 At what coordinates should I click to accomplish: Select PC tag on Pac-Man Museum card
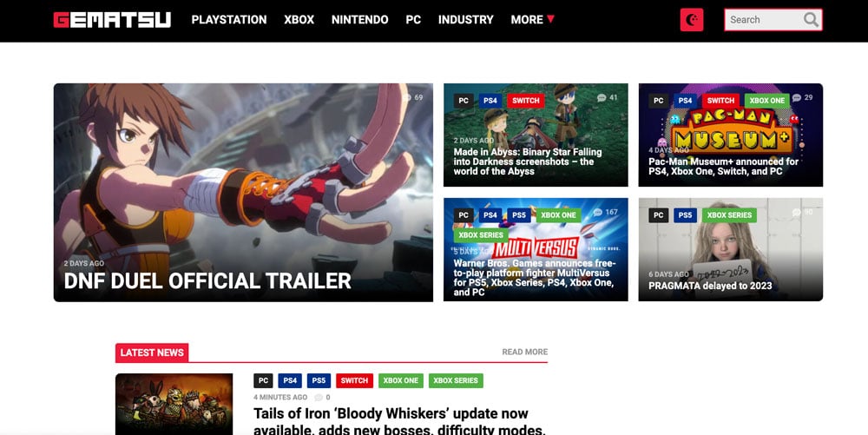[x=658, y=101]
